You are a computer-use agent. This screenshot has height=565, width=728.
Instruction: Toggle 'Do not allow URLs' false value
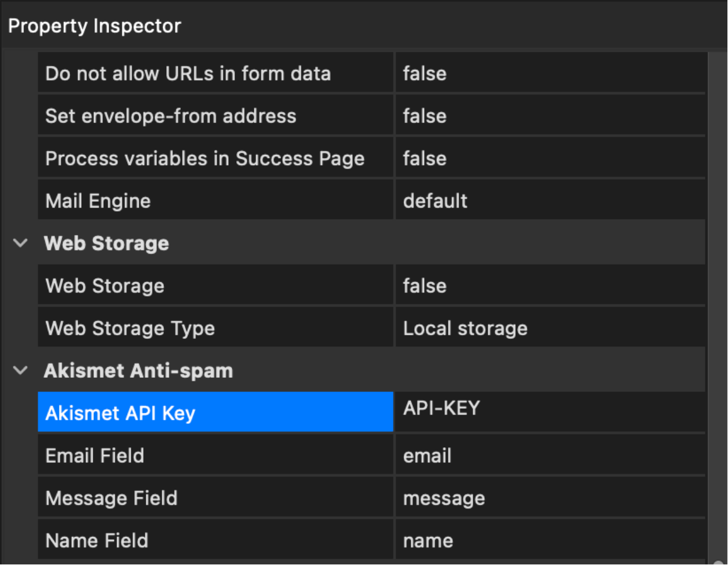[549, 73]
